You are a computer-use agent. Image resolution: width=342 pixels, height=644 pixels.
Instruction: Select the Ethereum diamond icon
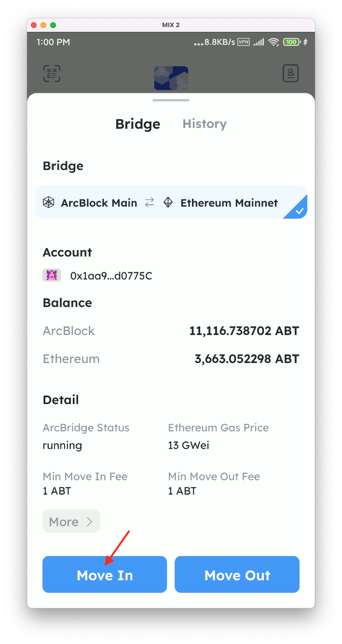[168, 202]
